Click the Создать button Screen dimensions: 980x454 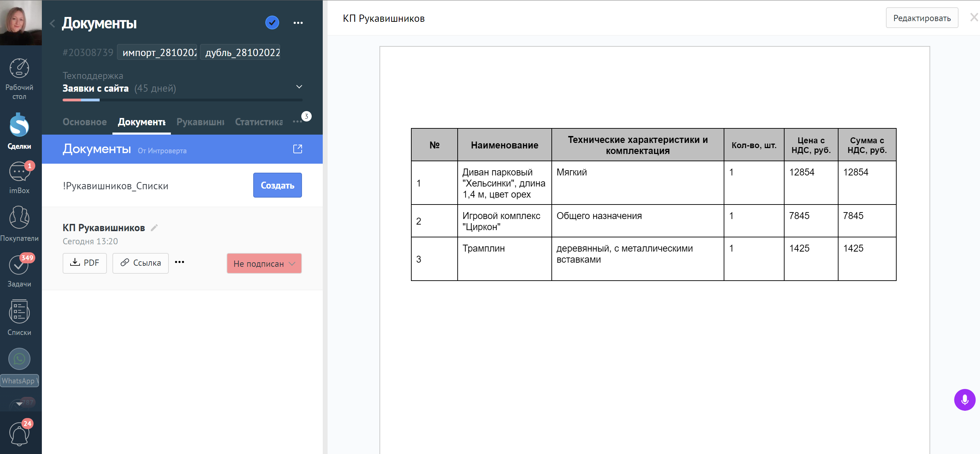coord(277,185)
